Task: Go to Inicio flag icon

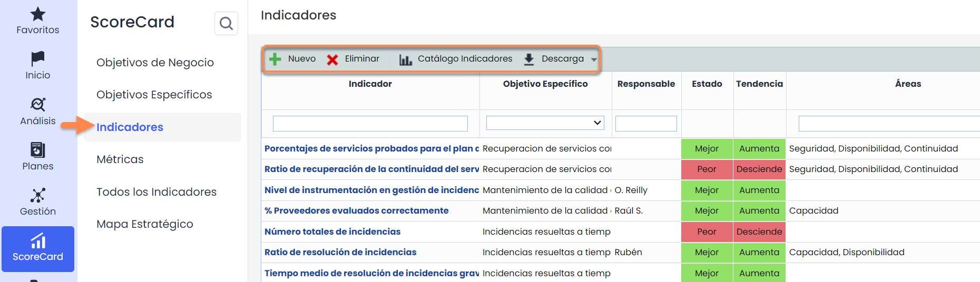Action: click(x=38, y=58)
